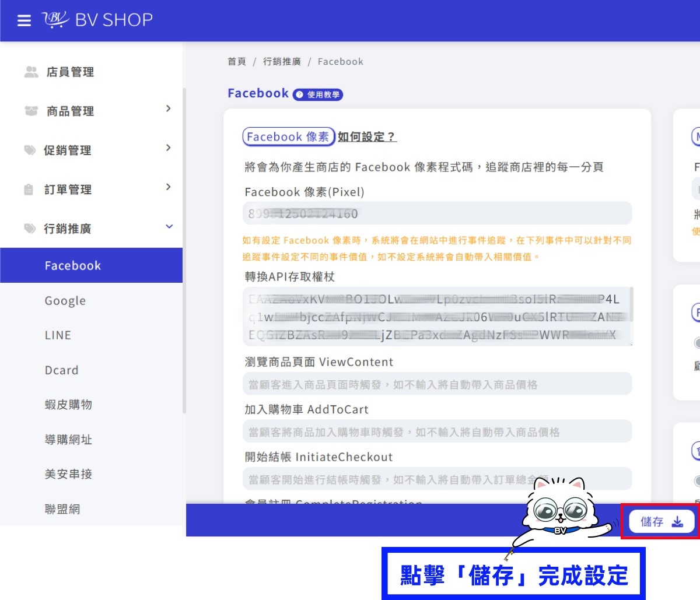700x600 pixels.
Task: Focus the 加入購物車 AddToCart input
Action: click(x=437, y=431)
